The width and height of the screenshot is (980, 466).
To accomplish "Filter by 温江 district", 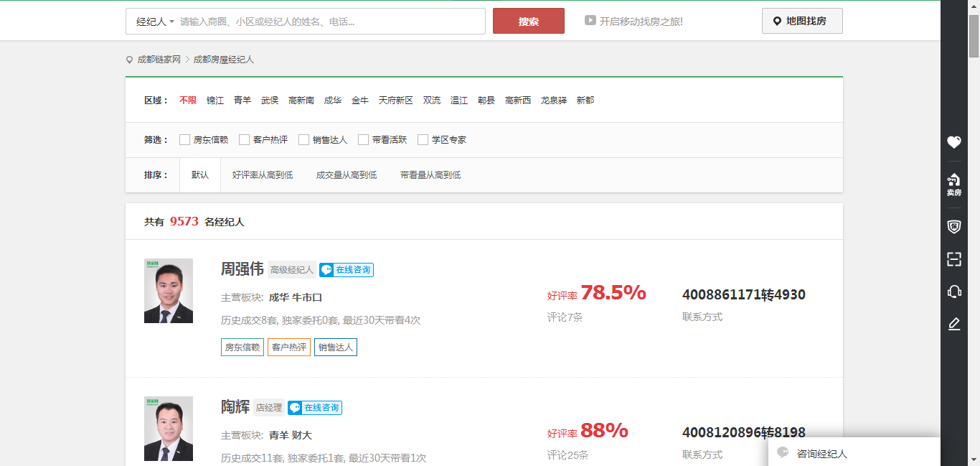I will click(459, 101).
